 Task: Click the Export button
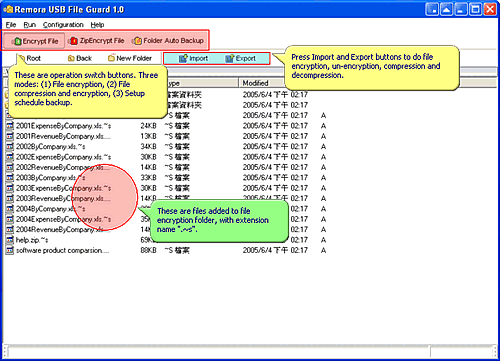[240, 59]
